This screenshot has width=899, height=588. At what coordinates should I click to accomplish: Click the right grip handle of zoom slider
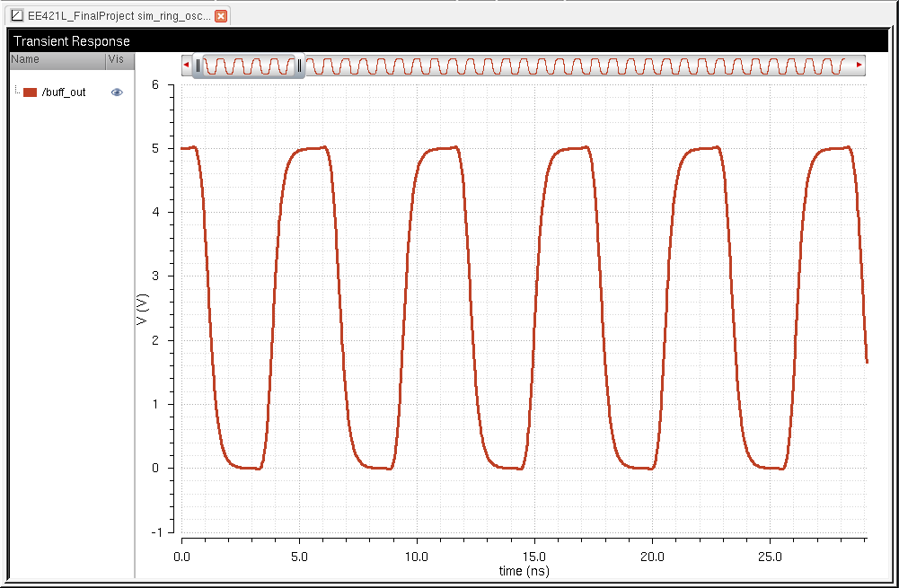pos(300,66)
